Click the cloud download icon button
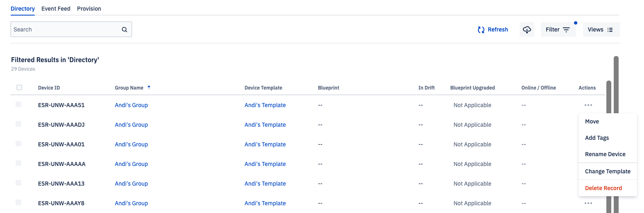The width and height of the screenshot is (644, 213). pyautogui.click(x=527, y=29)
